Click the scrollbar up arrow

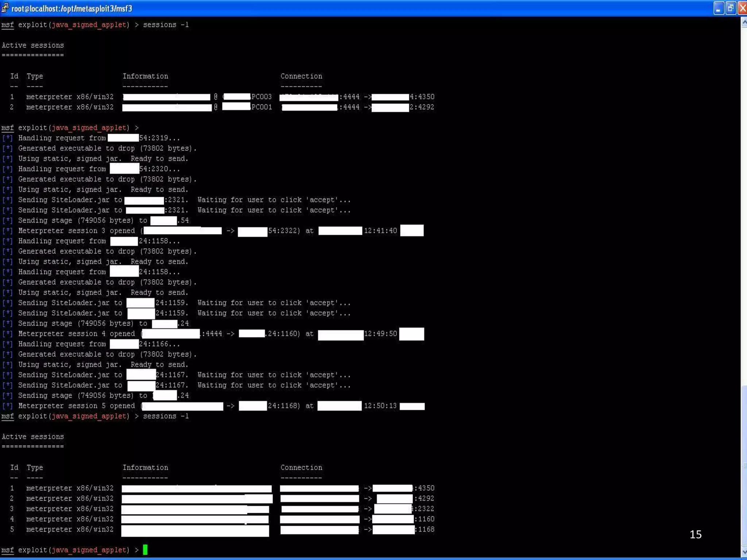click(x=744, y=23)
